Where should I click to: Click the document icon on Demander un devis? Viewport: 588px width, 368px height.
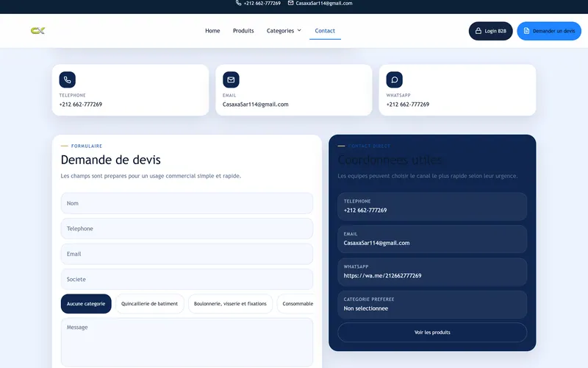click(526, 31)
